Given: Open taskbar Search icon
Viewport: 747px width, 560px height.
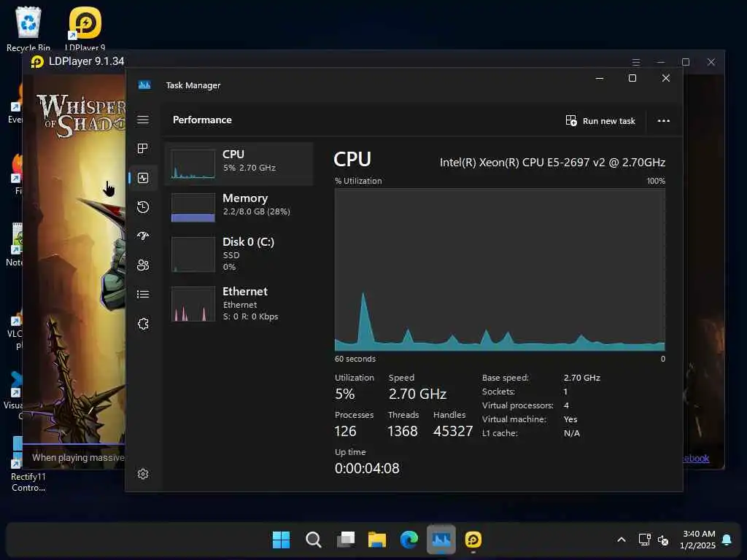Looking at the screenshot, I should point(313,540).
